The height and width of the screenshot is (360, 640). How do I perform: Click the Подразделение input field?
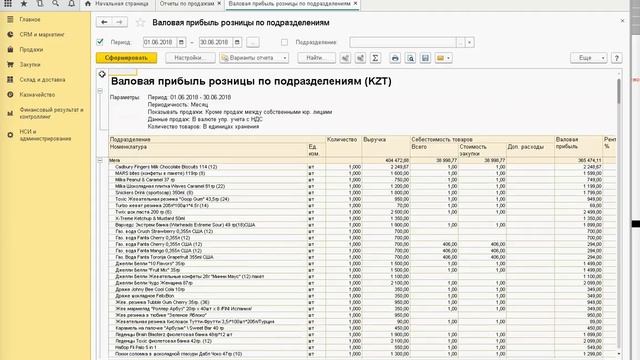pyautogui.click(x=403, y=42)
